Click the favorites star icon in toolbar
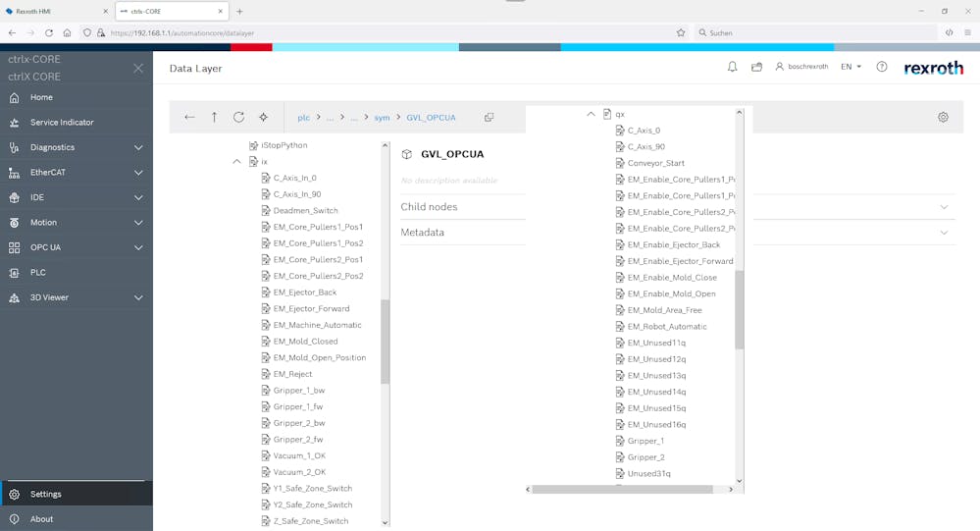This screenshot has width=980, height=531. tap(263, 117)
